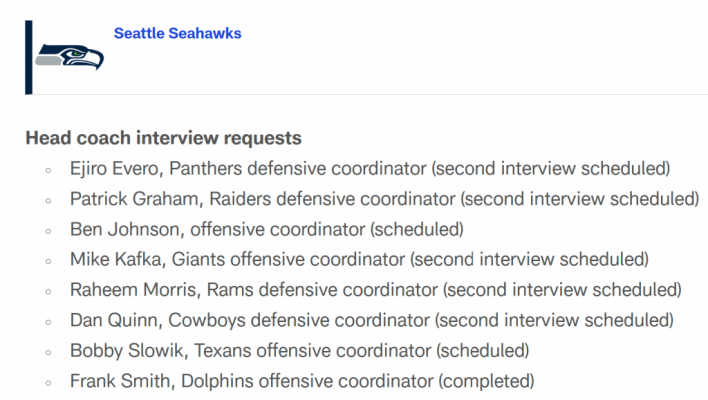Click the bullet beside Patrick Graham
The height and width of the screenshot is (400, 708).
(x=48, y=201)
